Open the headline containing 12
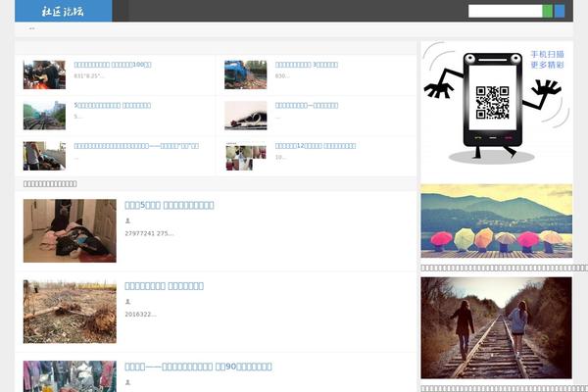 pos(315,146)
